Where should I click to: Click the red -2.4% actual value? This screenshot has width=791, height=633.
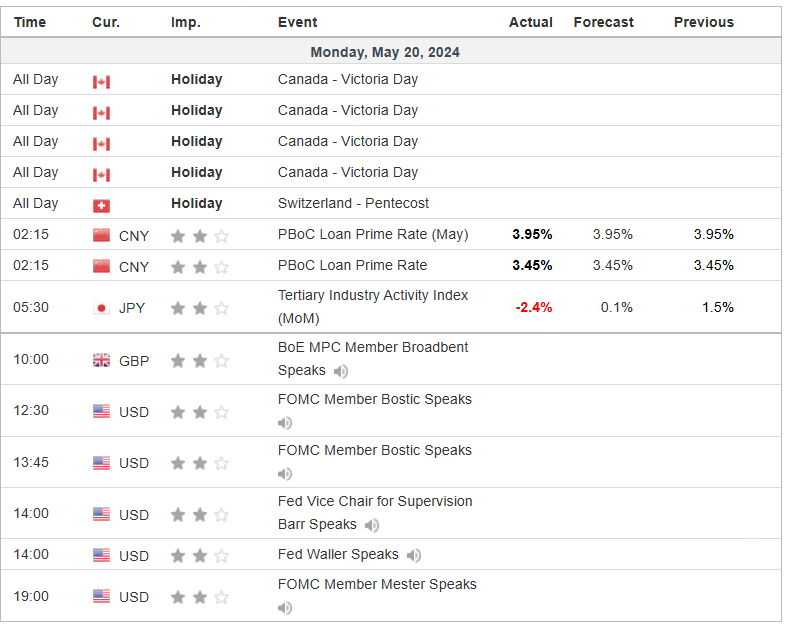coord(533,307)
